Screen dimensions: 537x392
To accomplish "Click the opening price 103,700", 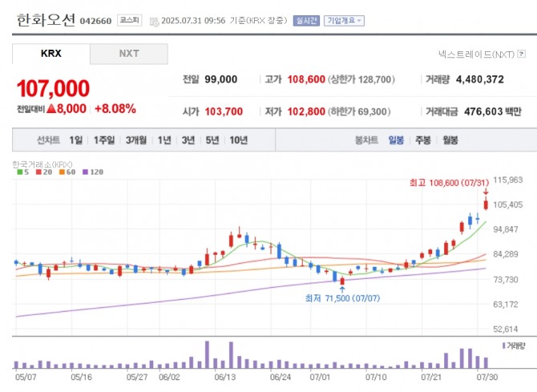I will click(224, 111).
